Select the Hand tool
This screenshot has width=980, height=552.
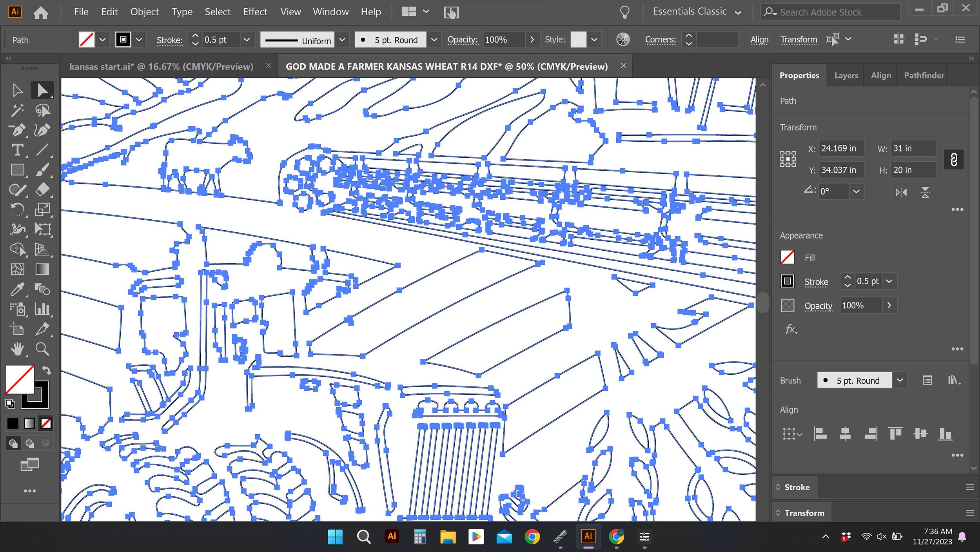click(x=17, y=349)
